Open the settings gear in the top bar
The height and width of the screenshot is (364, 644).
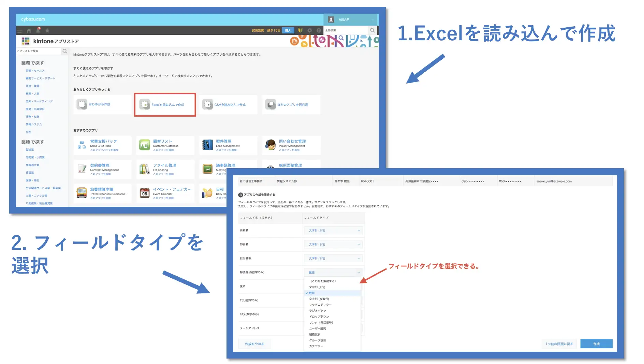pyautogui.click(x=309, y=30)
